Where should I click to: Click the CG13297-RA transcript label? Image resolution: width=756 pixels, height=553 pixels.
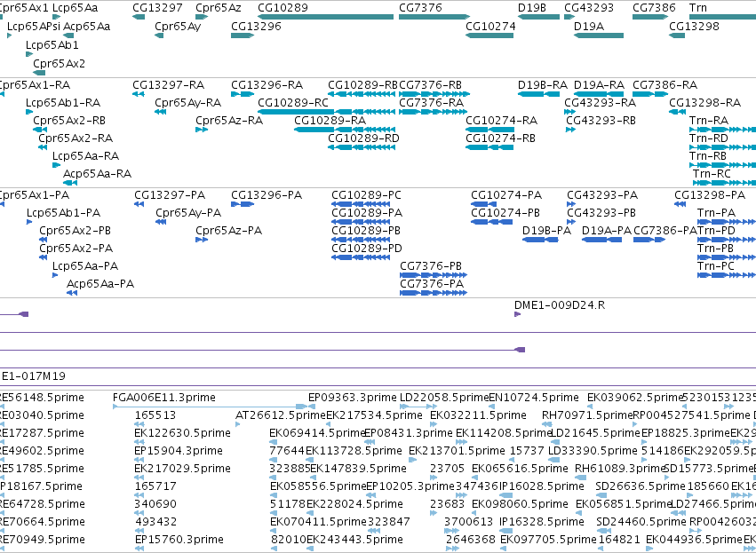[x=168, y=85]
